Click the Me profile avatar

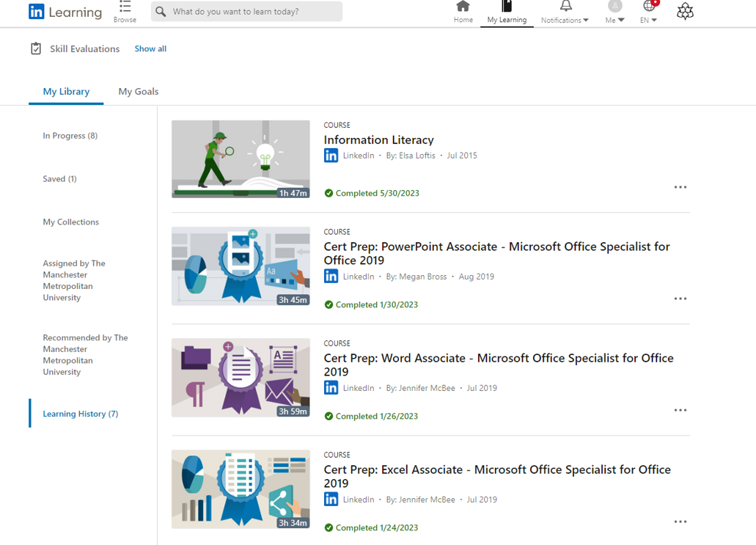(x=614, y=6)
